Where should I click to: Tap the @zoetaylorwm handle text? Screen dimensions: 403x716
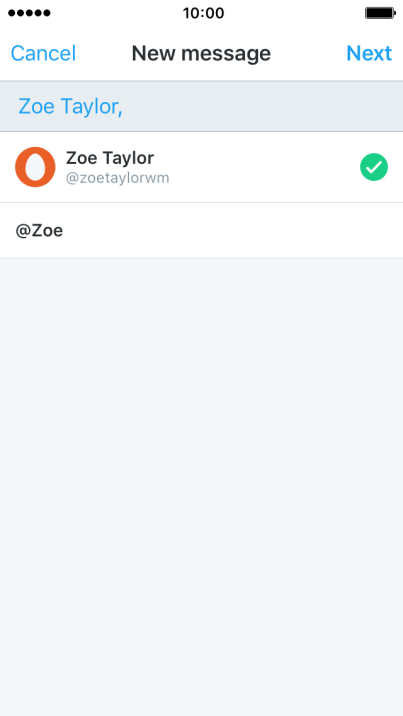coord(118,178)
